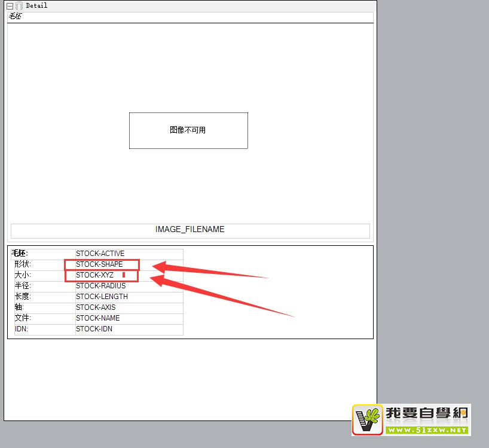Click the STOCK-SHAPE field
Image resolution: width=489 pixels, height=448 pixels.
(x=100, y=264)
